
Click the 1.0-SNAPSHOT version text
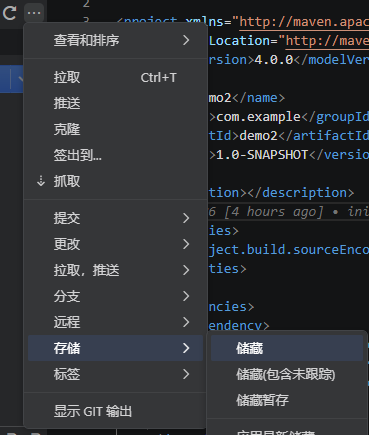[x=262, y=155]
